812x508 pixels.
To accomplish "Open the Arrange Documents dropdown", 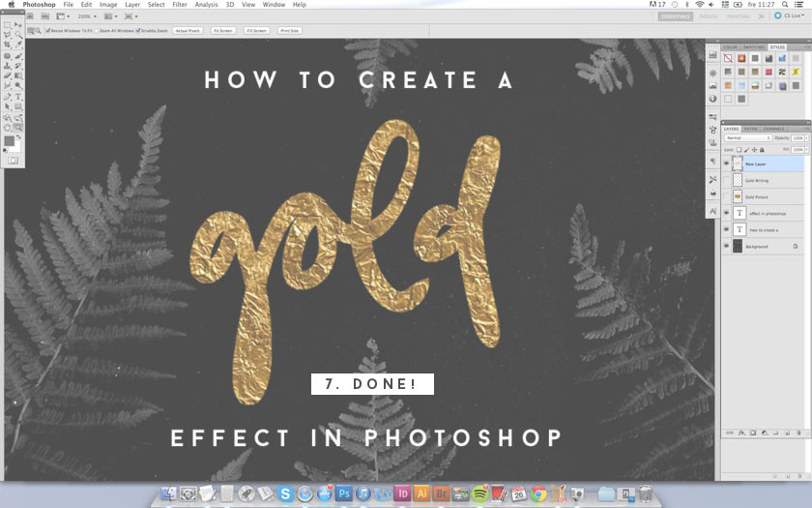I will [110, 16].
